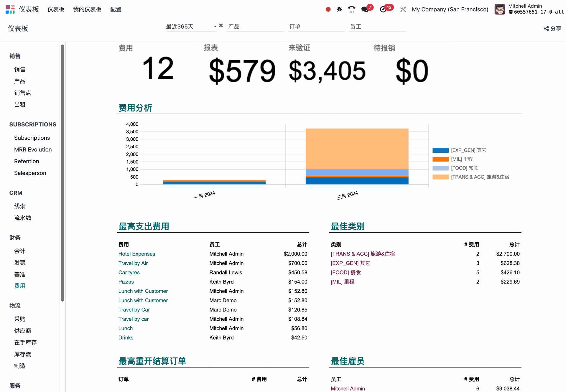The image size is (566, 392).
Task: Open the Hotel Expenses link
Action: 136,254
